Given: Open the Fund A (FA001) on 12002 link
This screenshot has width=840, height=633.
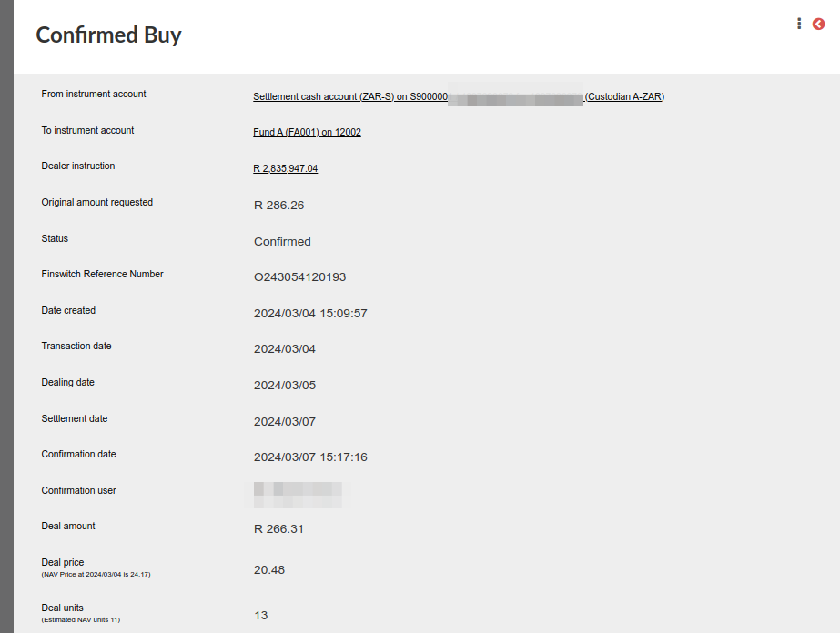Looking at the screenshot, I should (307, 132).
